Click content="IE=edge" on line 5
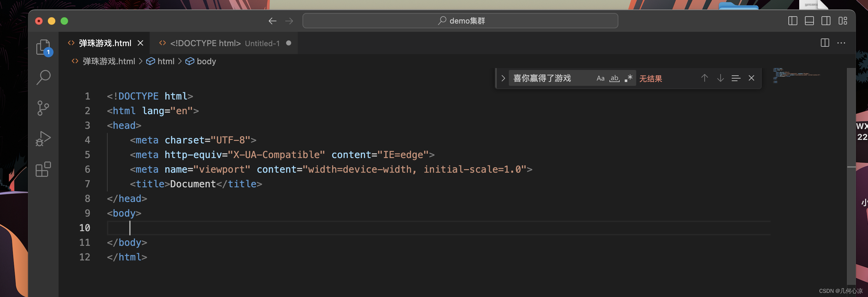 click(380, 155)
